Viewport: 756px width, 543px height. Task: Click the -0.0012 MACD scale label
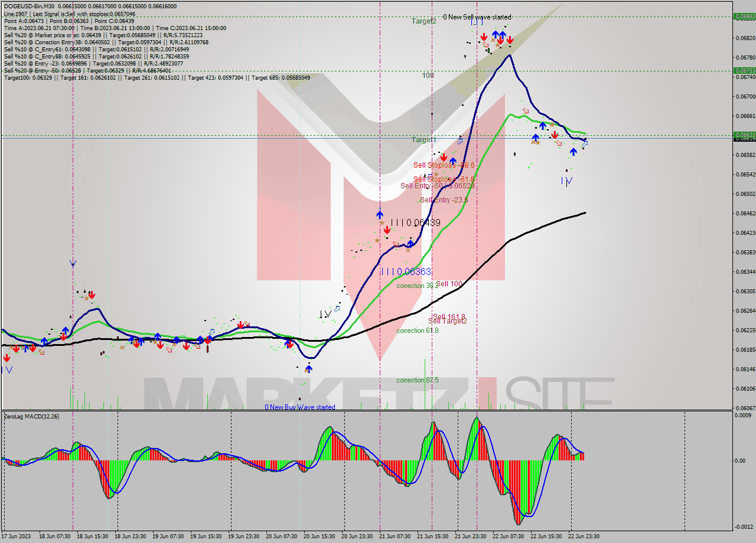click(744, 526)
